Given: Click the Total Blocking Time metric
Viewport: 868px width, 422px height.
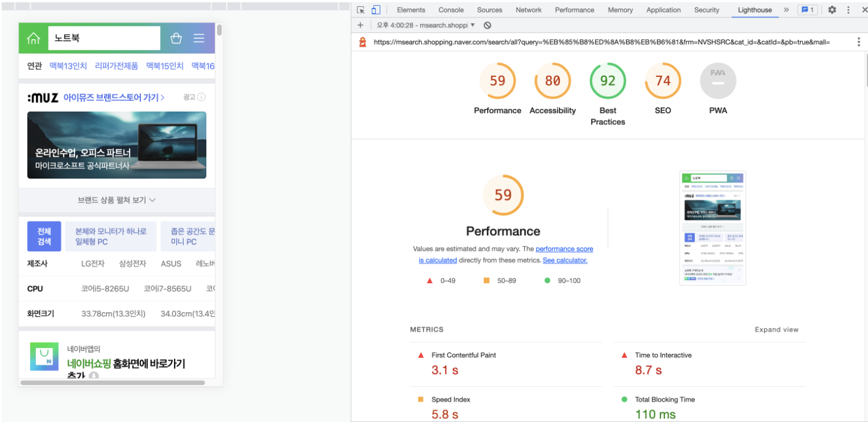Looking at the screenshot, I should pos(710,407).
